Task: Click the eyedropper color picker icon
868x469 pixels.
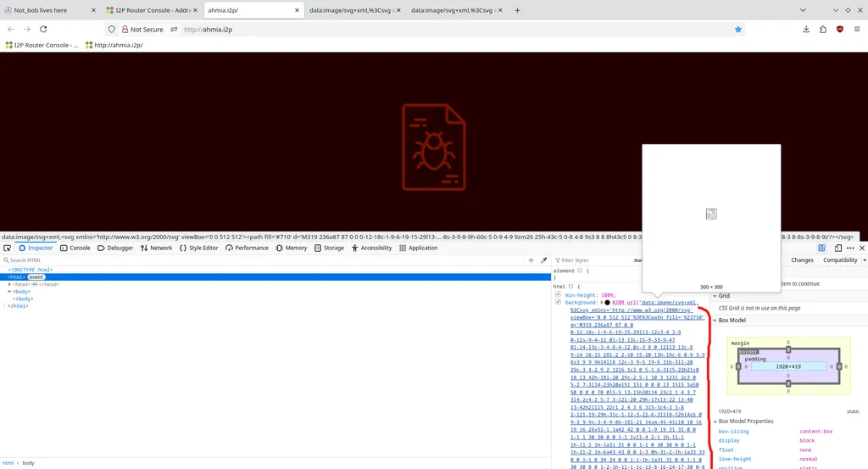Action: 543,260
